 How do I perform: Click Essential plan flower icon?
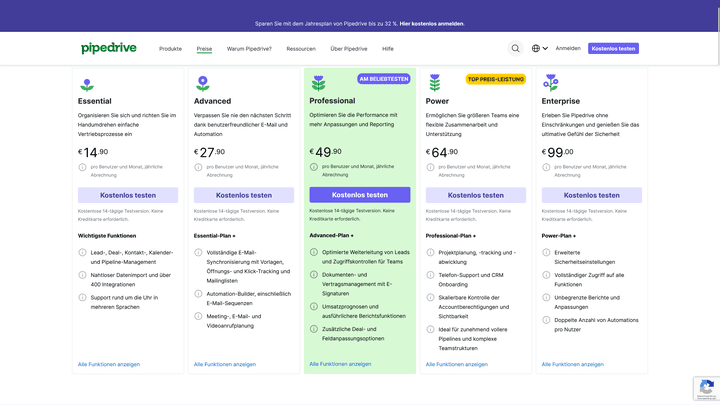point(87,84)
